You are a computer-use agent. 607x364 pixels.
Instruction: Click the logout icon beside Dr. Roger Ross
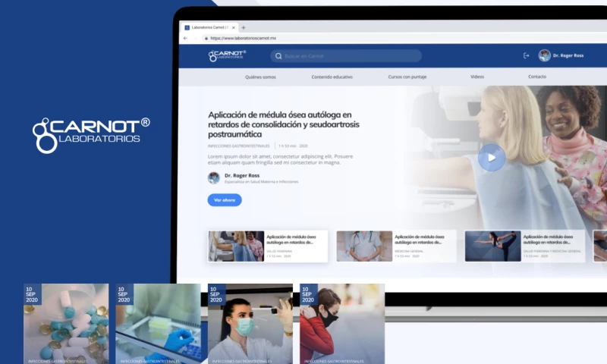pyautogui.click(x=526, y=55)
